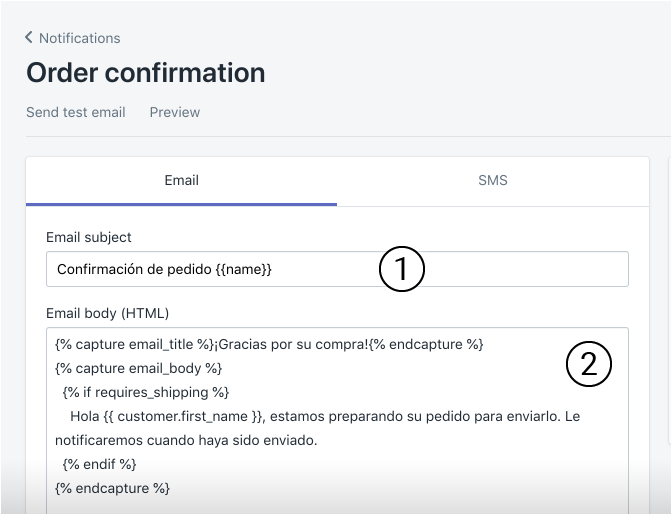The height and width of the screenshot is (514, 671).
Task: Switch to the SMS tab
Action: 493,181
